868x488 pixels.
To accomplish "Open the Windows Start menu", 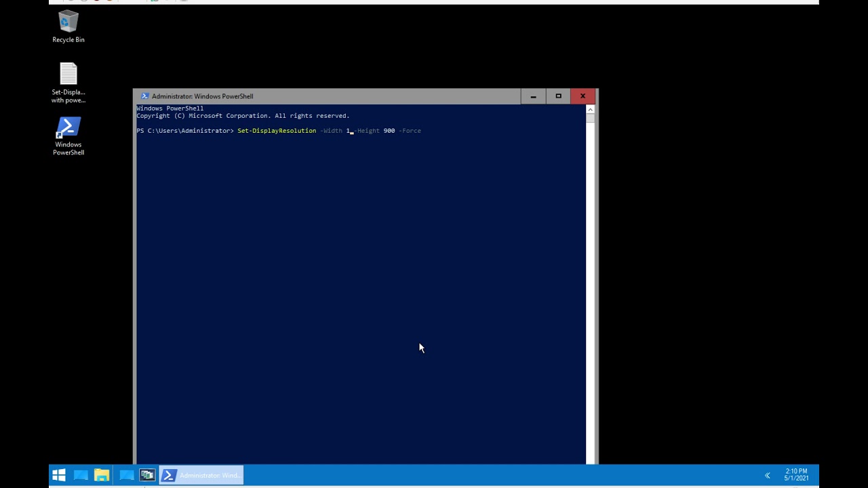I will (59, 475).
